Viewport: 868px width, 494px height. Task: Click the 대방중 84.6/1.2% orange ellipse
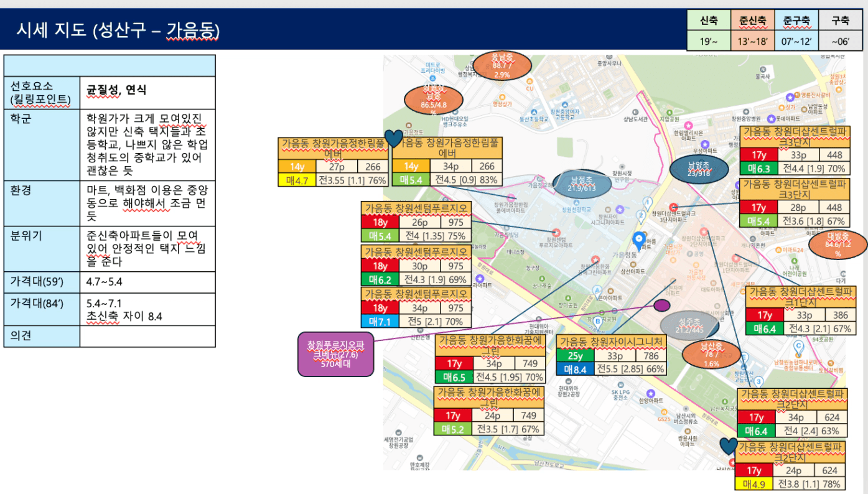(x=838, y=245)
